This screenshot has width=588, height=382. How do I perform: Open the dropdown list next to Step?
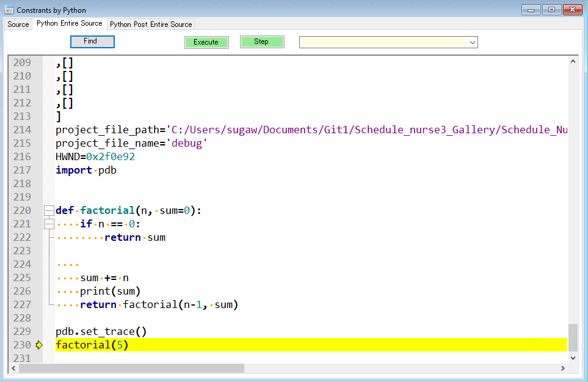(x=471, y=42)
